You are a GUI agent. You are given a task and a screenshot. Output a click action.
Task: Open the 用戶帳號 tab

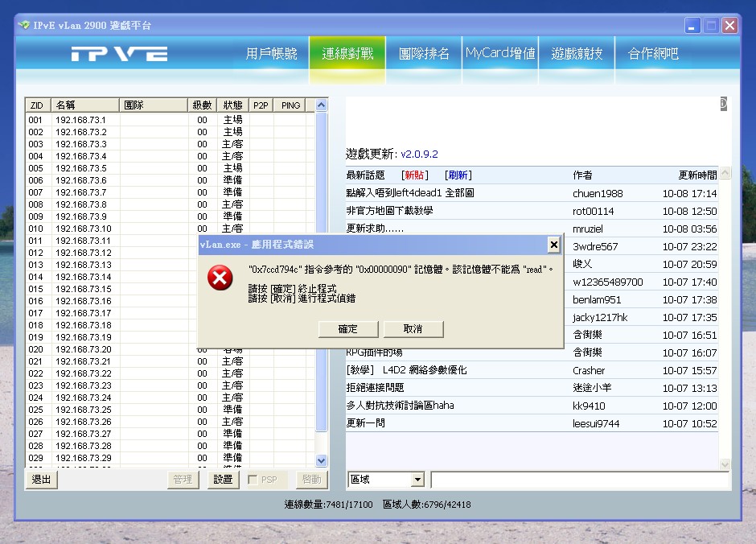(x=272, y=54)
